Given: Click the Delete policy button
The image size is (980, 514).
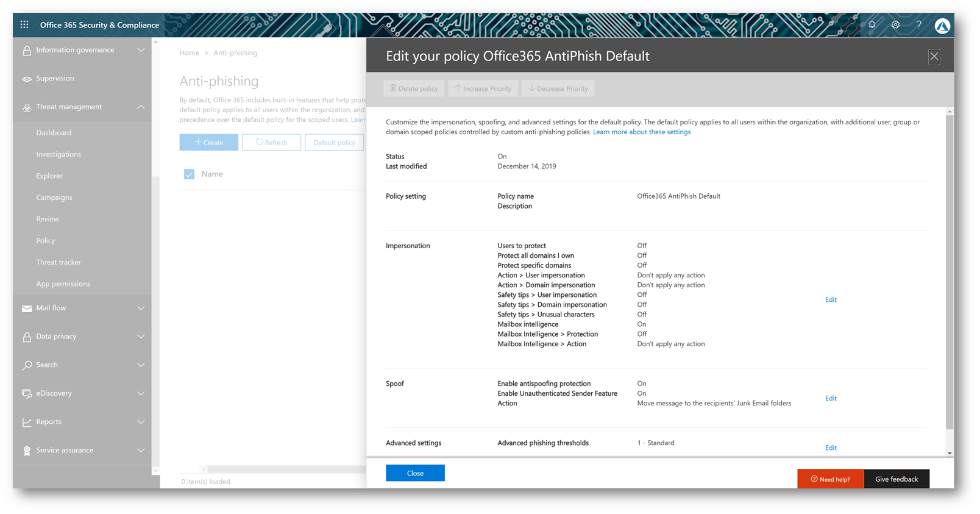Looking at the screenshot, I should tap(414, 88).
